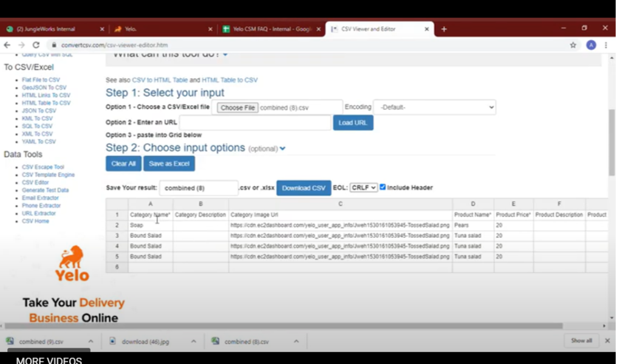Click the Enter an URL input field
The image size is (622, 364).
pos(255,123)
